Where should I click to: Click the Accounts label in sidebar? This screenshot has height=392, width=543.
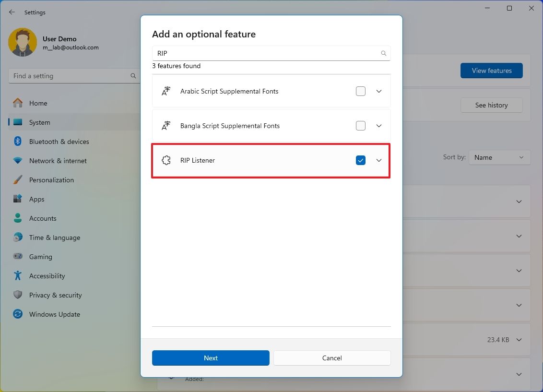click(43, 218)
